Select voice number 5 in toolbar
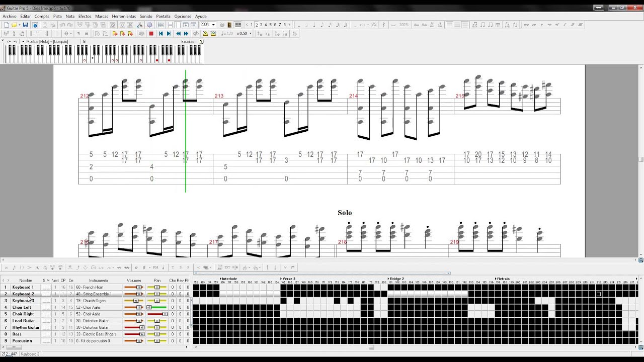The image size is (644, 362). pyautogui.click(x=270, y=25)
